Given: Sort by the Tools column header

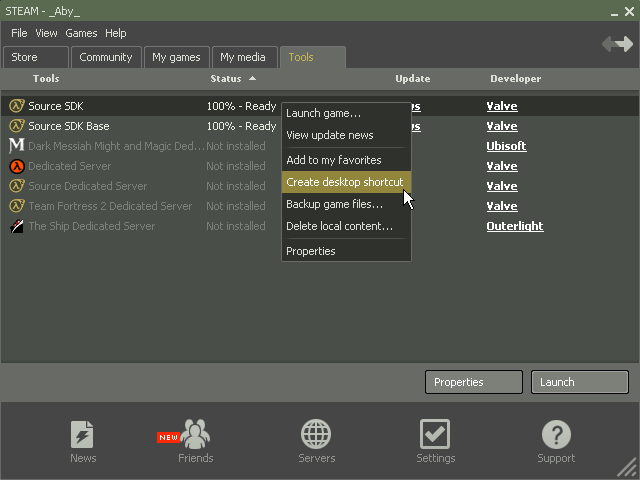Looking at the screenshot, I should click(x=46, y=78).
